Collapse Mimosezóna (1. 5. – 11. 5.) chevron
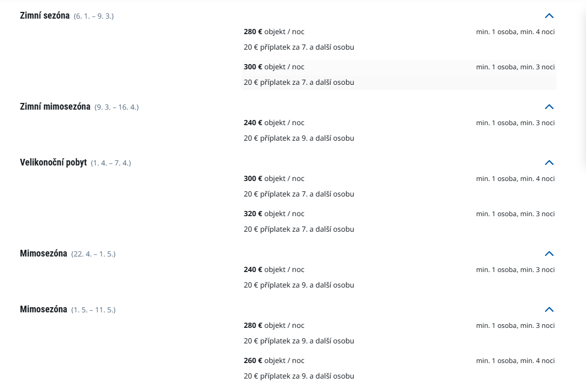 click(x=549, y=310)
